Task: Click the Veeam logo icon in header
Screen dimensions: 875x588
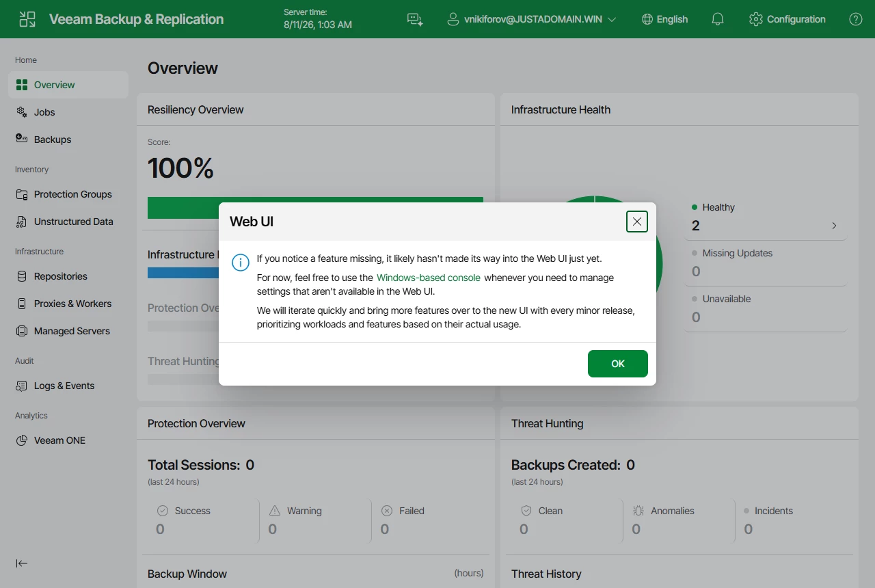Action: [x=27, y=19]
